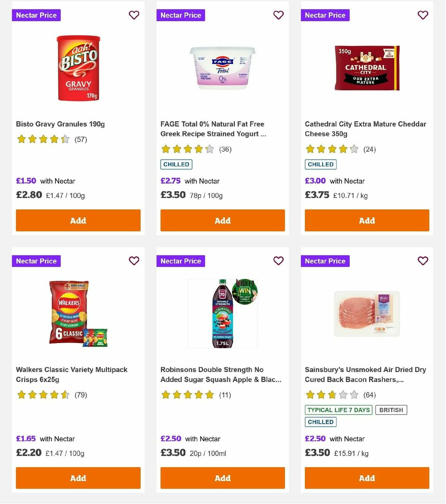Select the five-star rating on Robinsons squash
The width and height of the screenshot is (446, 504).
(187, 395)
